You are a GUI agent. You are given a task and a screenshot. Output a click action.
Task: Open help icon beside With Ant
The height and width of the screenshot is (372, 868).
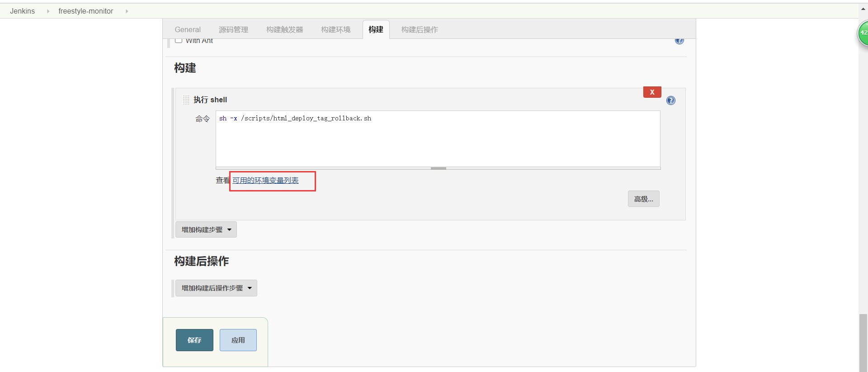(679, 41)
